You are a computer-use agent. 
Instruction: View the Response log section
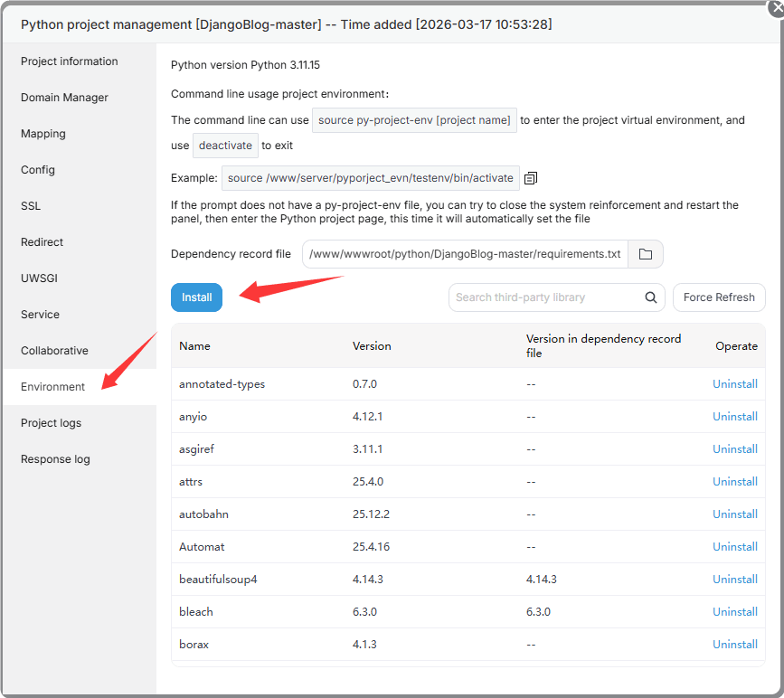(55, 459)
